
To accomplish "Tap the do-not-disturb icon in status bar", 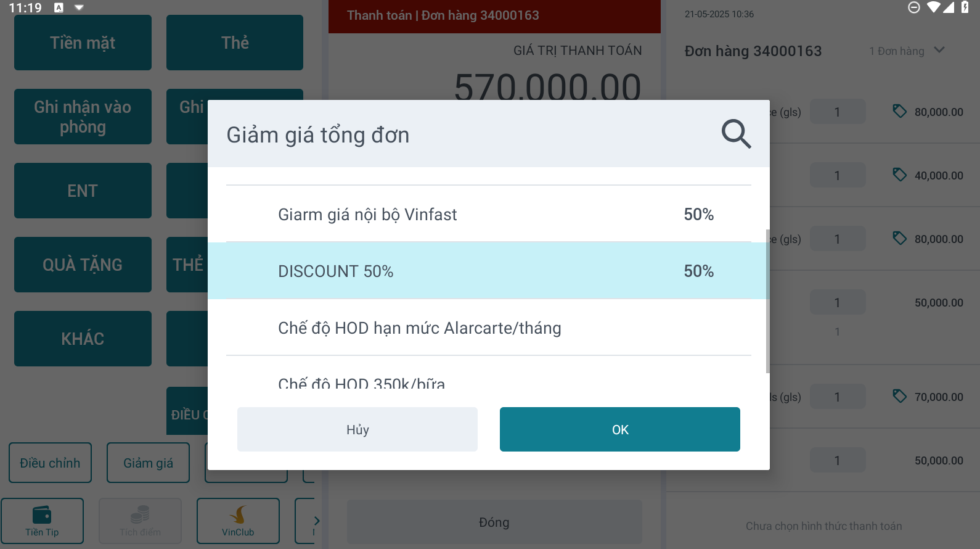I will (x=914, y=7).
